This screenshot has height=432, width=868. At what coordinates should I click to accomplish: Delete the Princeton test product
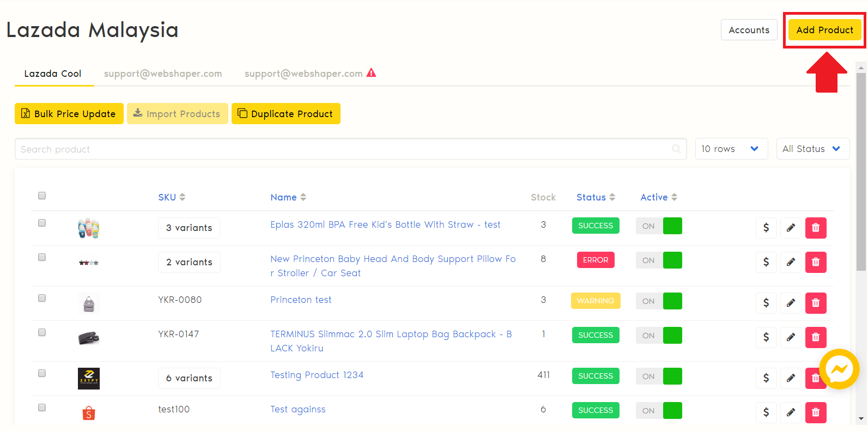click(816, 303)
